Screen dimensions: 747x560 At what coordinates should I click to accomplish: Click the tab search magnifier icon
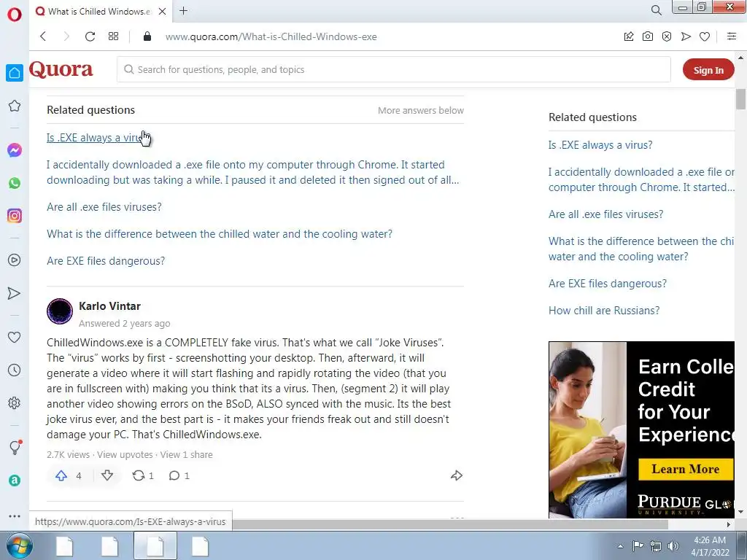coord(656,10)
